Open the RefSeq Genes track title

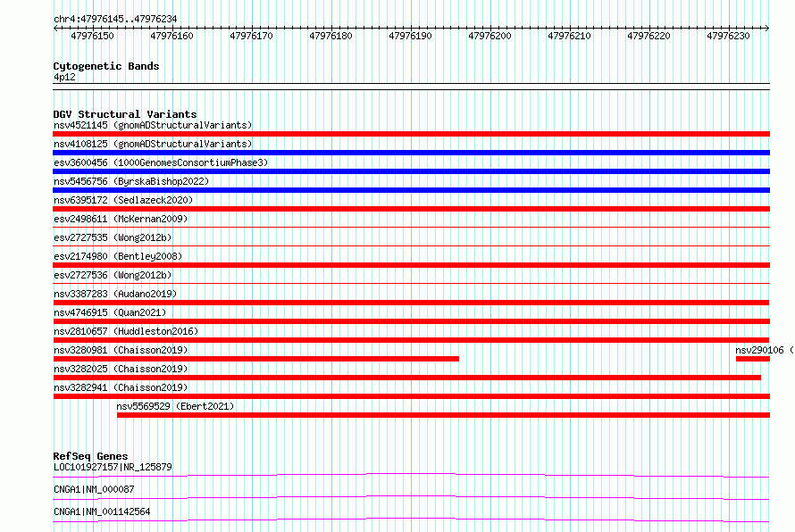(90, 456)
